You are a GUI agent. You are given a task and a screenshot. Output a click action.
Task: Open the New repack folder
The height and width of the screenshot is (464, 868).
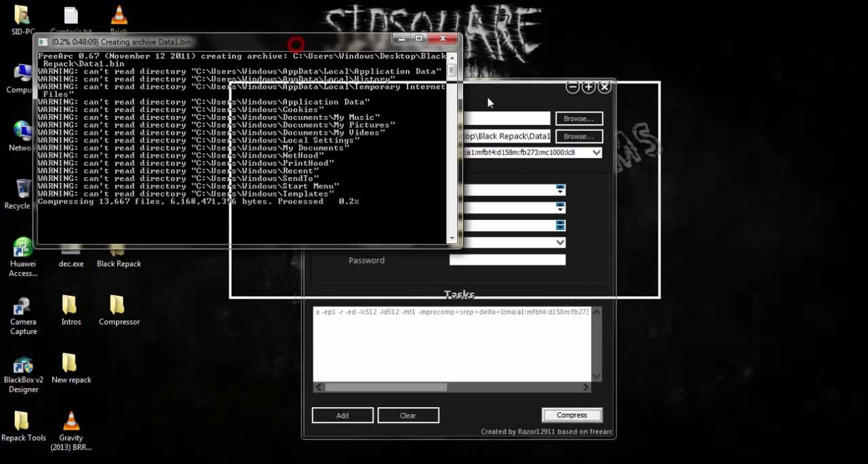71,368
